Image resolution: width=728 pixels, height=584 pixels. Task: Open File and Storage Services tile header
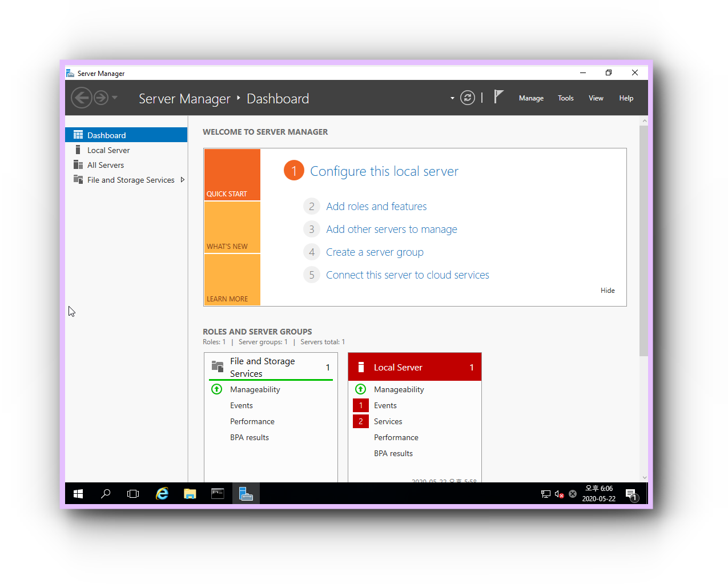coord(271,367)
